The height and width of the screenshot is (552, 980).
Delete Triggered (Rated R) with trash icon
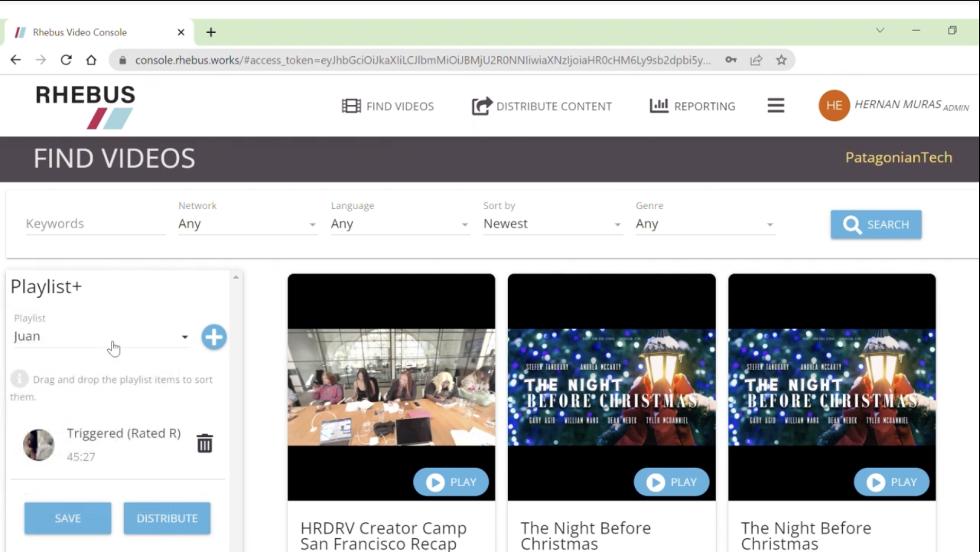[x=205, y=443]
